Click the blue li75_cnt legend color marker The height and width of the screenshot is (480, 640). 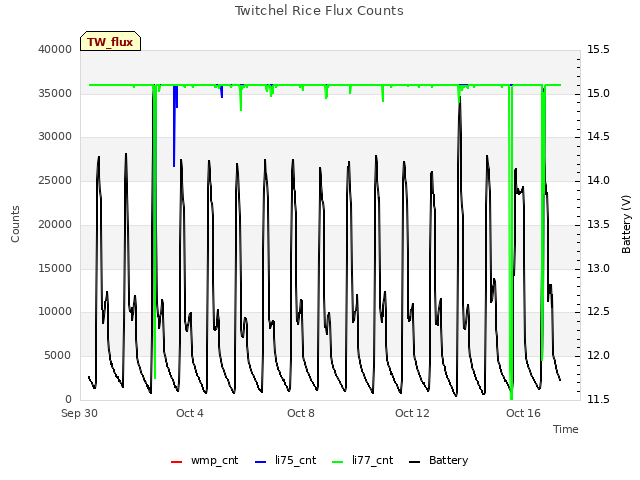click(260, 462)
